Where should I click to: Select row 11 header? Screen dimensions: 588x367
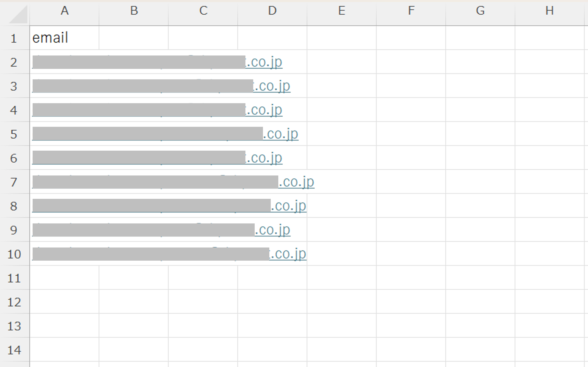[x=15, y=277]
